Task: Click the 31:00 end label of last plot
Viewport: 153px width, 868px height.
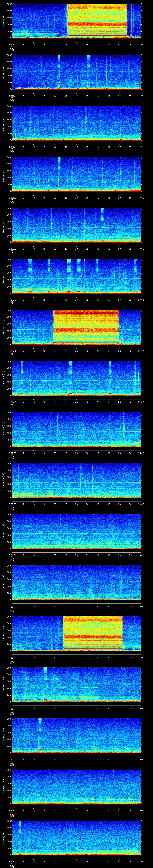Action: click(x=141, y=861)
